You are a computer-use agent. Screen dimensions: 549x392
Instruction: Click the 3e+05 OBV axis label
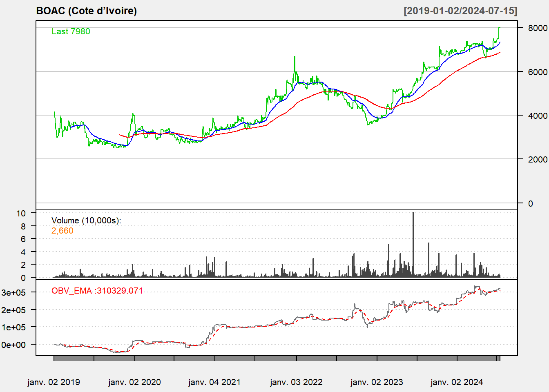13,292
